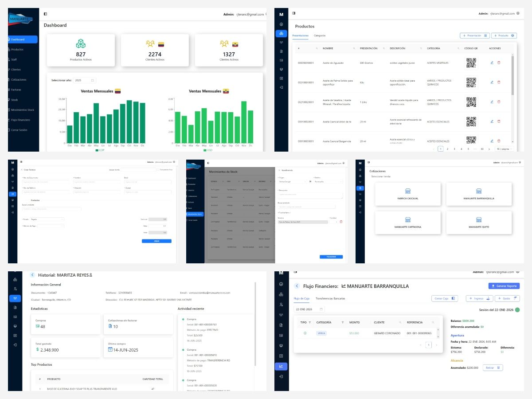Select the MANUARTE CARTAGENA store card

408,223
